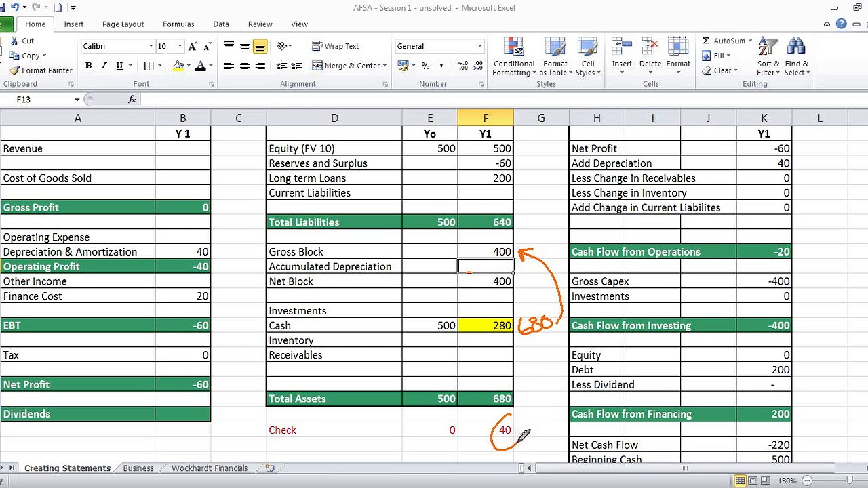
Task: Switch to Wockhardt Financials sheet tab
Action: click(210, 468)
